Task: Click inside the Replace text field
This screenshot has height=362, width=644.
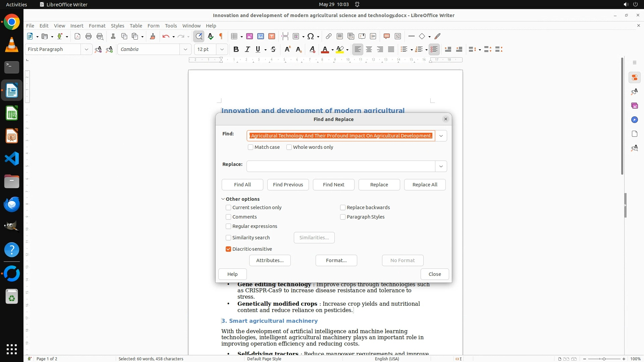Action: pos(340,166)
